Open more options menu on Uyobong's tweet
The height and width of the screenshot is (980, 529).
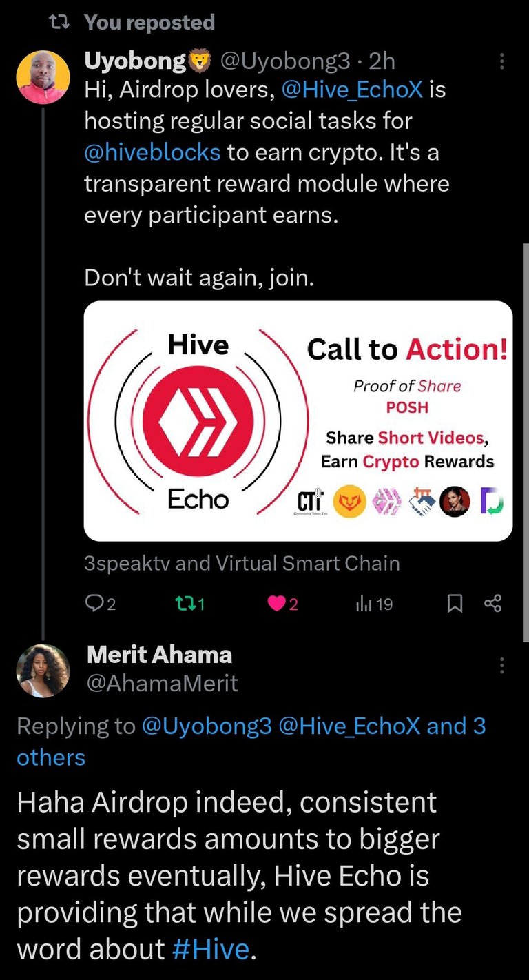(x=501, y=62)
